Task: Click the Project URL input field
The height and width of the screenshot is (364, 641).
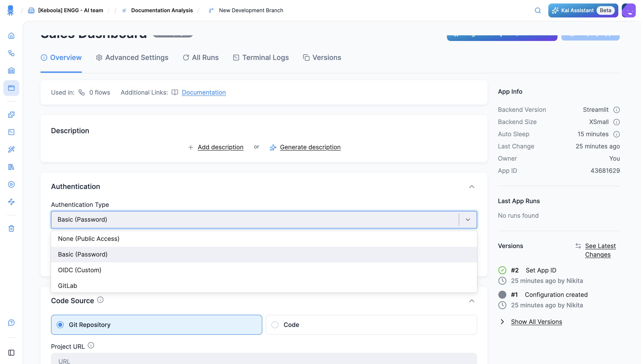Action: point(264,359)
